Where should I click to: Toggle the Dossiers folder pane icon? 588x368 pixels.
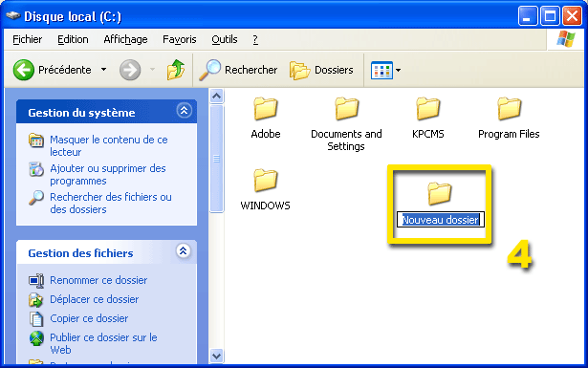pos(299,70)
